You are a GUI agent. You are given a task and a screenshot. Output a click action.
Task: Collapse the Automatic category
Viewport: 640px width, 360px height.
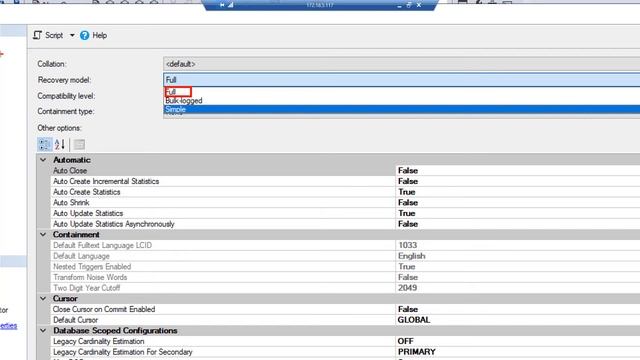pyautogui.click(x=43, y=160)
